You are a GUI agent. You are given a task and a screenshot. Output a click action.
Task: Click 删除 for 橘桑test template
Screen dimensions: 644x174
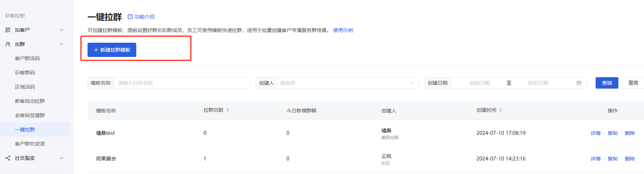(x=630, y=133)
